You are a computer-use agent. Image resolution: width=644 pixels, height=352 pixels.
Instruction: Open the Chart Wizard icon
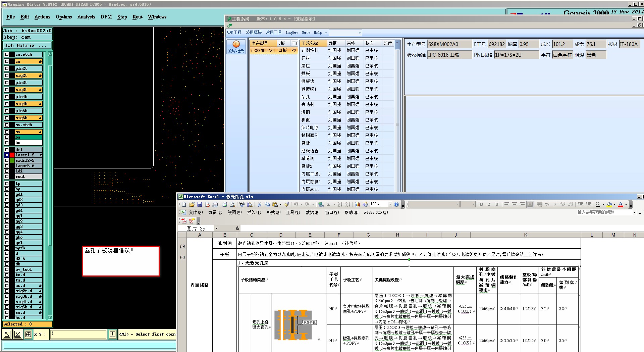point(357,204)
